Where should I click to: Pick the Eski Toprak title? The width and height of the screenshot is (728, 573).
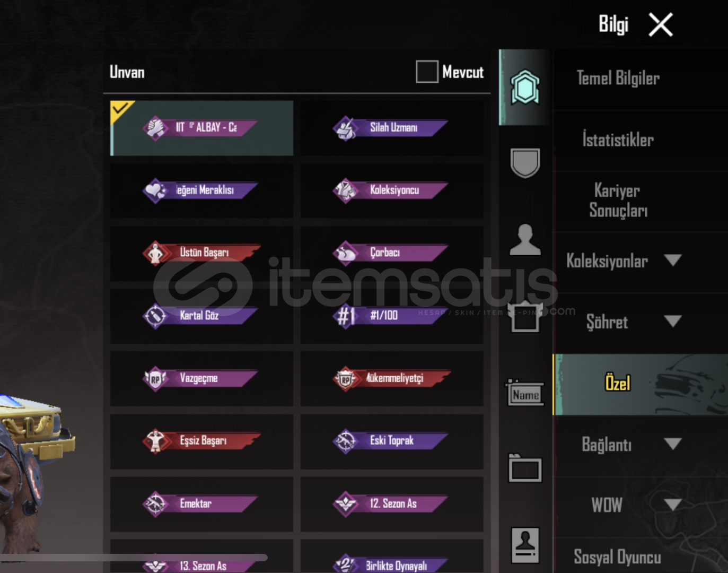pyautogui.click(x=391, y=441)
